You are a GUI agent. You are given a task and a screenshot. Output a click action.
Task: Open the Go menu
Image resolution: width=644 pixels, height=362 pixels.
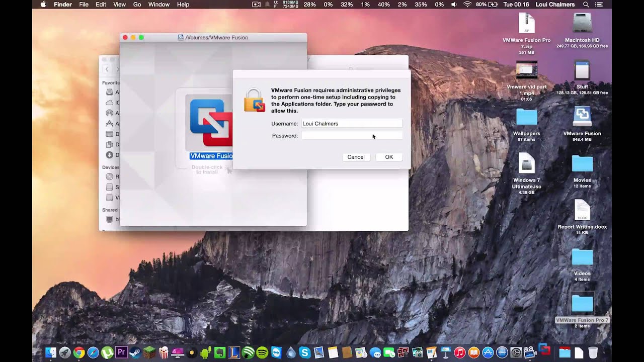click(137, 5)
